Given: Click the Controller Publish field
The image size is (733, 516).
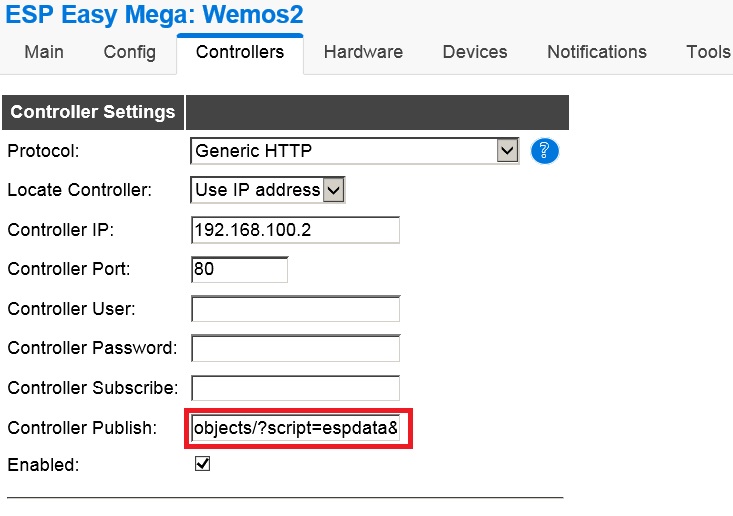Looking at the screenshot, I should coord(297,429).
